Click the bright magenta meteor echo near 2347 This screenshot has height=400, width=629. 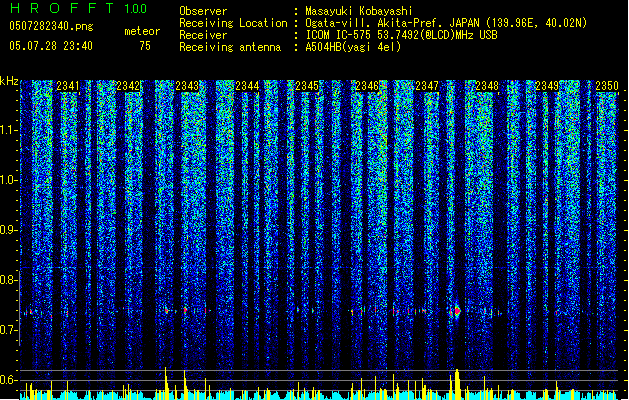457,311
